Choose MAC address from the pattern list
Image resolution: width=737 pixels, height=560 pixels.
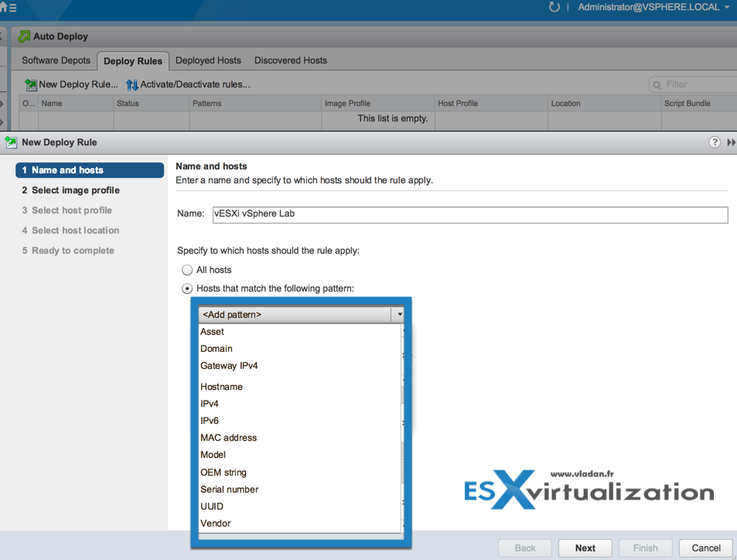(x=228, y=438)
